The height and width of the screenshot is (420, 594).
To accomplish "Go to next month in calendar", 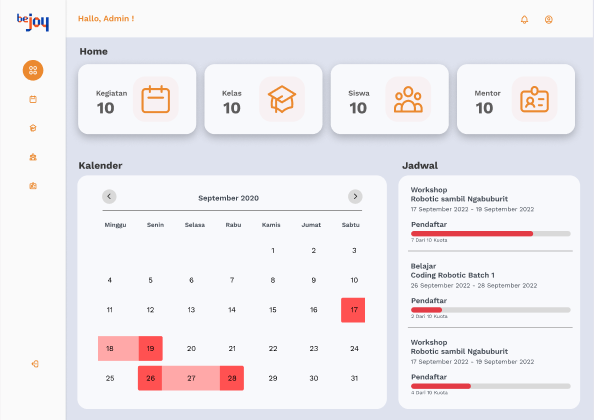I will 355,196.
